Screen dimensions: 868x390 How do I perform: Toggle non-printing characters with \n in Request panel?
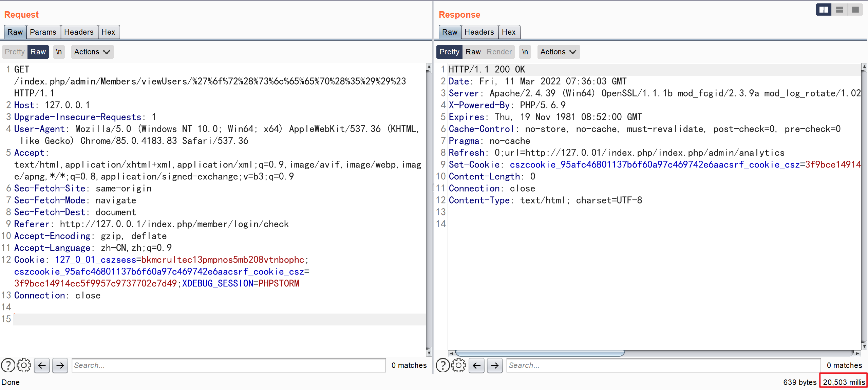coord(58,52)
